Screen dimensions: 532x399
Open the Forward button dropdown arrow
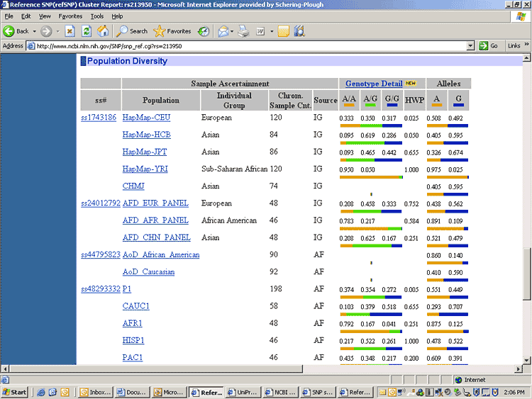click(57, 31)
